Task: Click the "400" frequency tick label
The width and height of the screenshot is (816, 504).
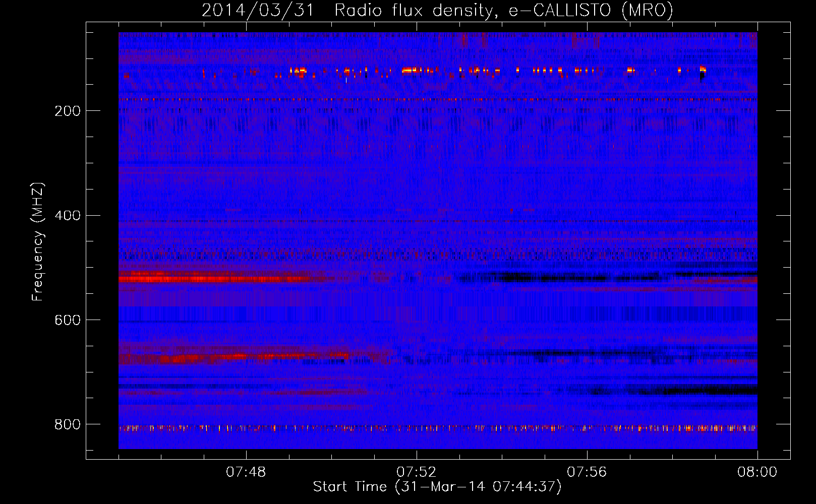Action: (68, 216)
